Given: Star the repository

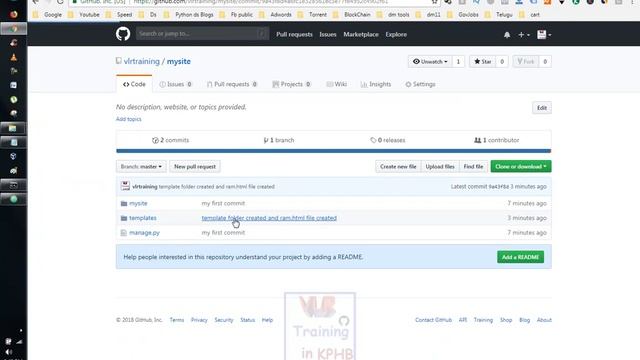Looking at the screenshot, I should coord(482,62).
